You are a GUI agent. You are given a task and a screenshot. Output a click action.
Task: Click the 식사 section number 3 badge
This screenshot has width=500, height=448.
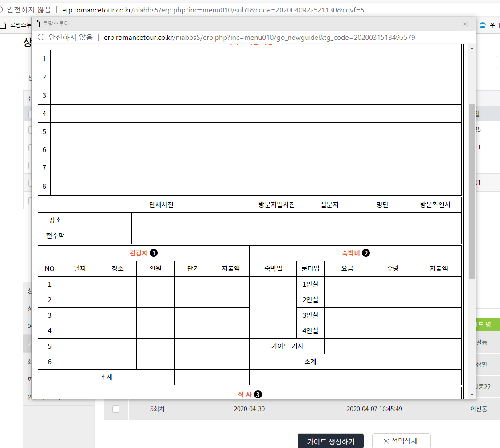tap(258, 394)
